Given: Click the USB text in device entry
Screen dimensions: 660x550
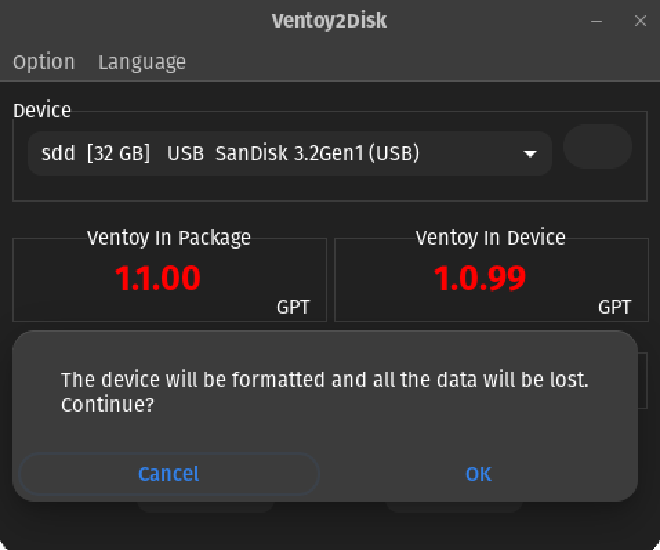Looking at the screenshot, I should click(186, 153).
